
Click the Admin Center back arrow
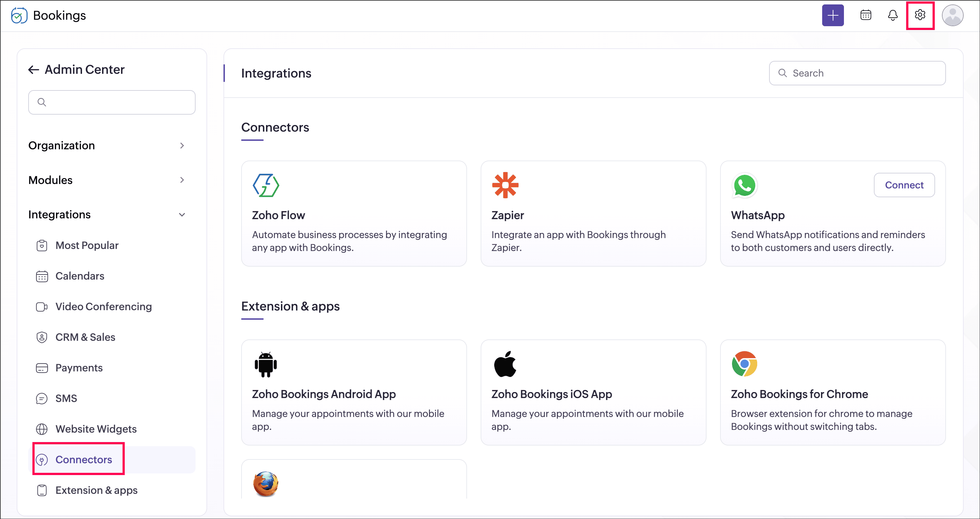click(x=33, y=70)
